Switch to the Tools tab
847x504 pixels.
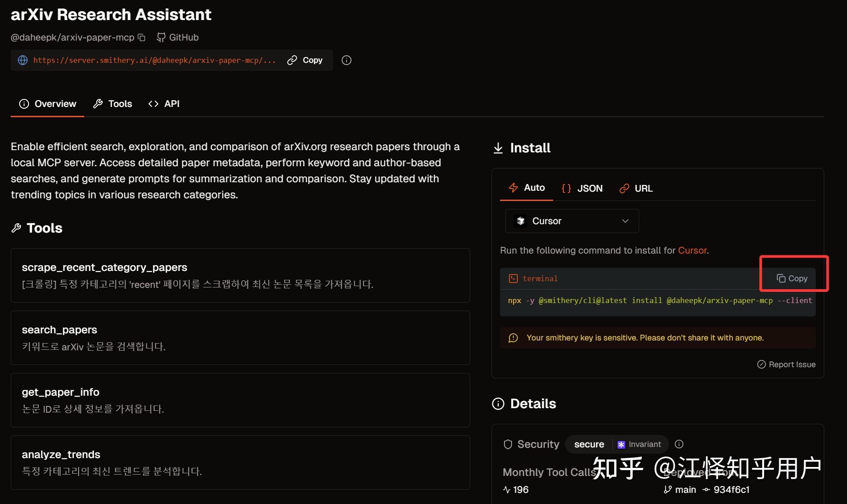coord(112,104)
